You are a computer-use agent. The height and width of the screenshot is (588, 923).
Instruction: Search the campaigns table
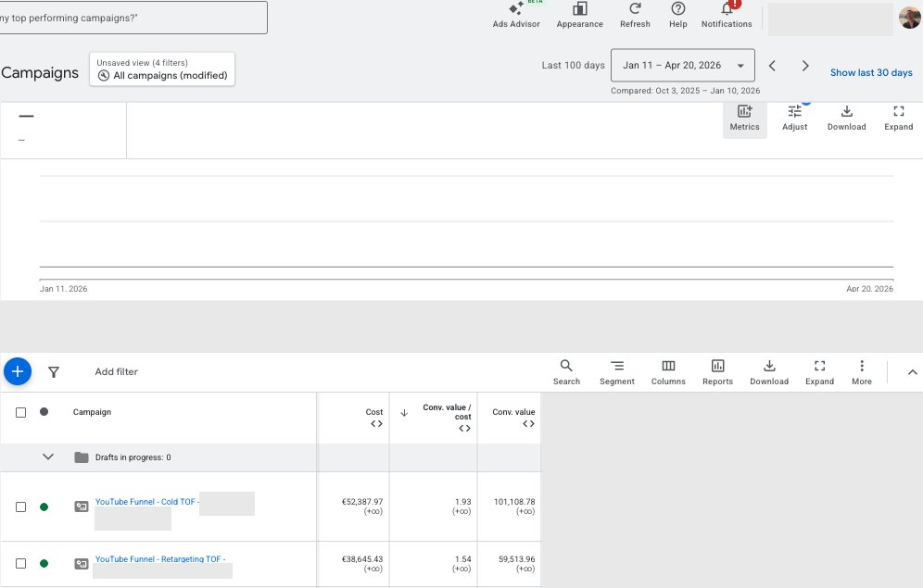tap(566, 372)
